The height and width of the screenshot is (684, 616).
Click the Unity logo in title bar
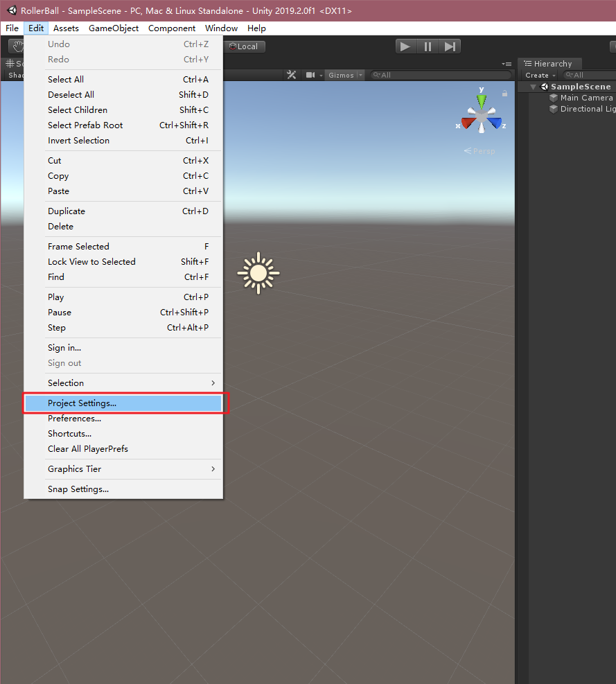12,10
